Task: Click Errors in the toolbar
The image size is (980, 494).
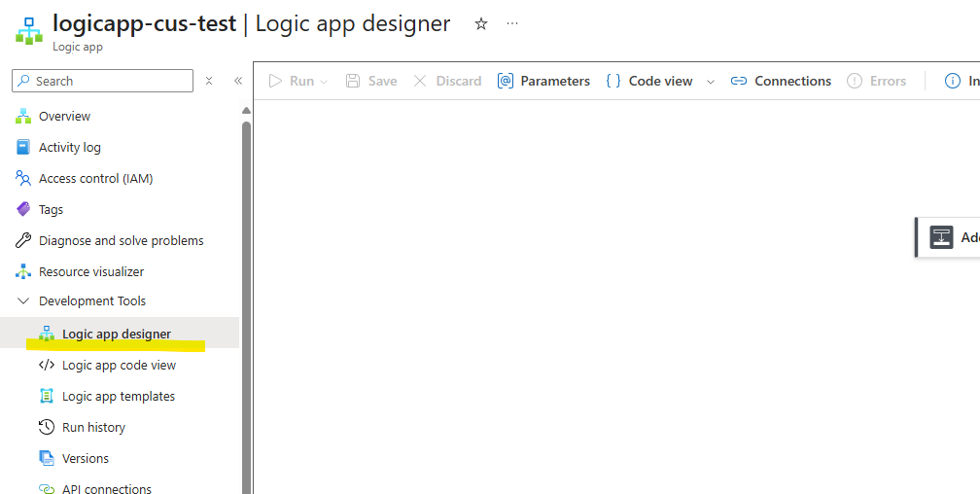Action: click(x=889, y=82)
